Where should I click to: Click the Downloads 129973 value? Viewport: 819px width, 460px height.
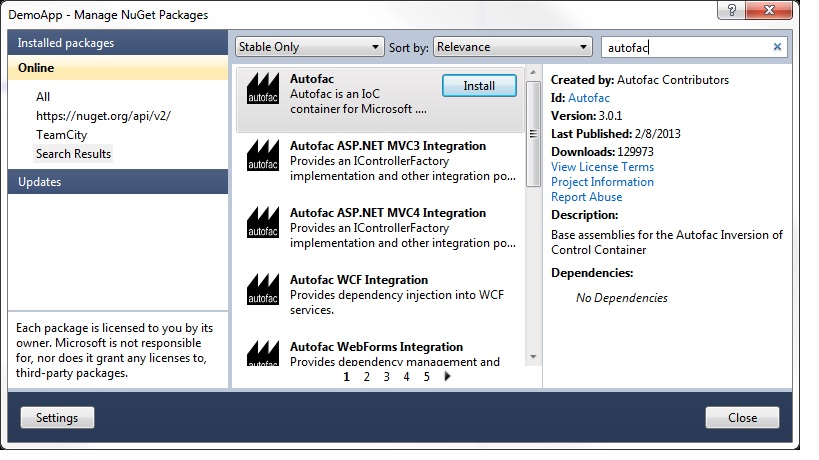pos(635,151)
